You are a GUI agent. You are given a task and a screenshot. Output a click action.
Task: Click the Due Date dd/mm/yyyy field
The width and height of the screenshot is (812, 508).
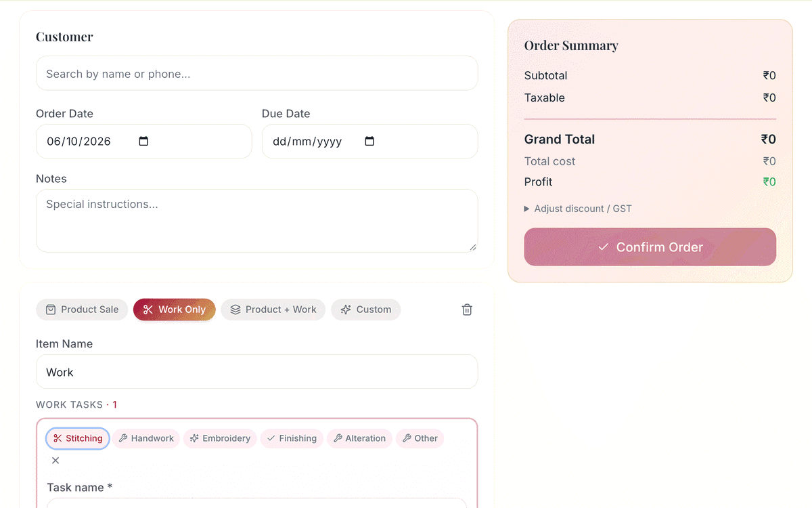pyautogui.click(x=369, y=142)
